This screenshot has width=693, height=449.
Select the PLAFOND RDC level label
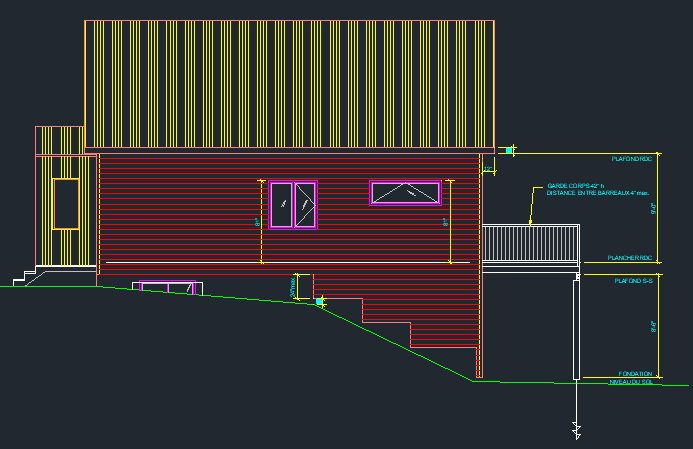pos(632,159)
